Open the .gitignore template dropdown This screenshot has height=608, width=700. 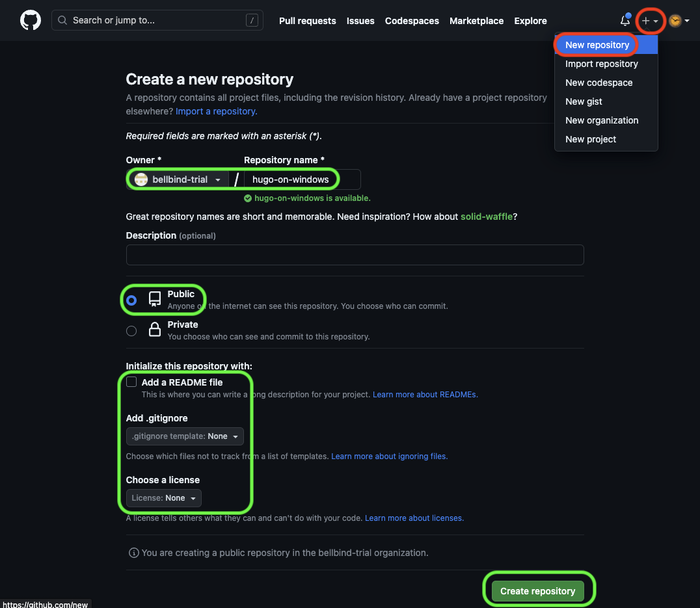coord(185,436)
